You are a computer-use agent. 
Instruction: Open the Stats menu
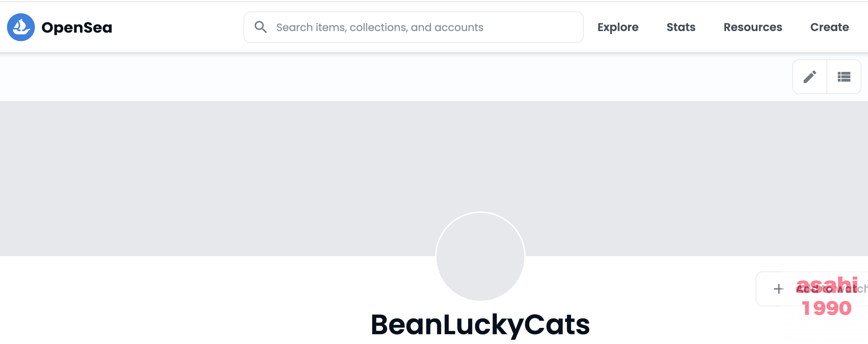point(681,27)
